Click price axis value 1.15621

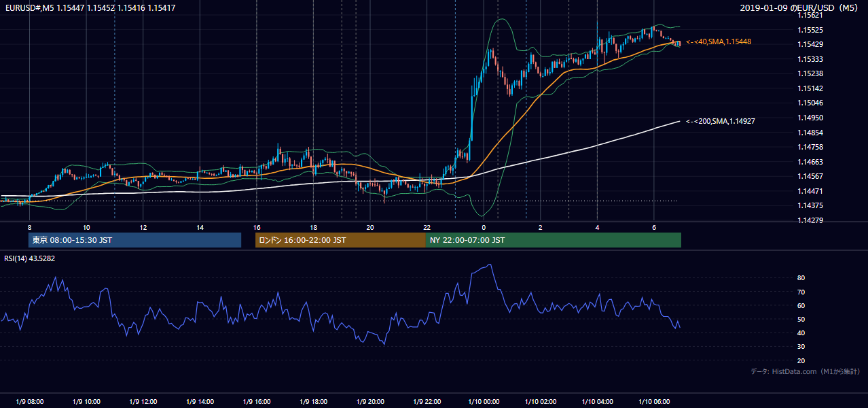[810, 15]
